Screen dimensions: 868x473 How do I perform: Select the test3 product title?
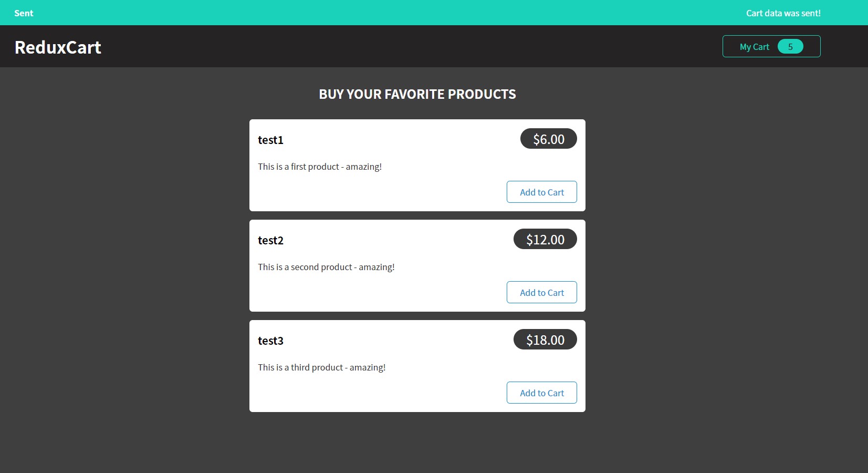click(x=270, y=341)
